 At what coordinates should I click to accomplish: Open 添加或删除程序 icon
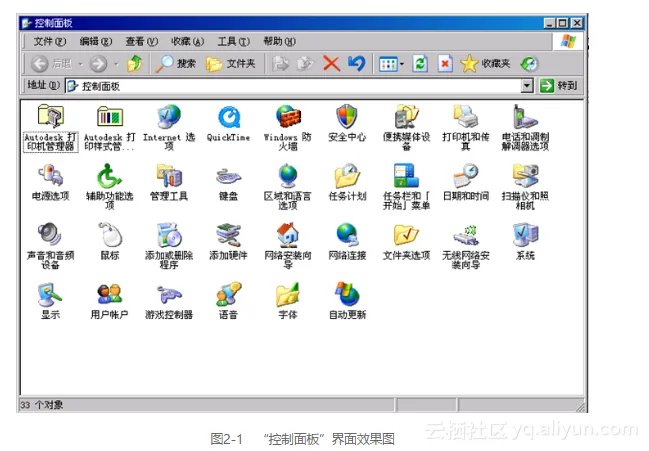click(x=169, y=235)
